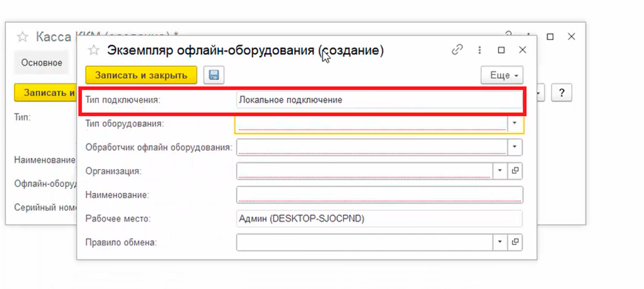
Task: Expand the Обработчик офлайн оборудования dropdown
Action: point(515,147)
